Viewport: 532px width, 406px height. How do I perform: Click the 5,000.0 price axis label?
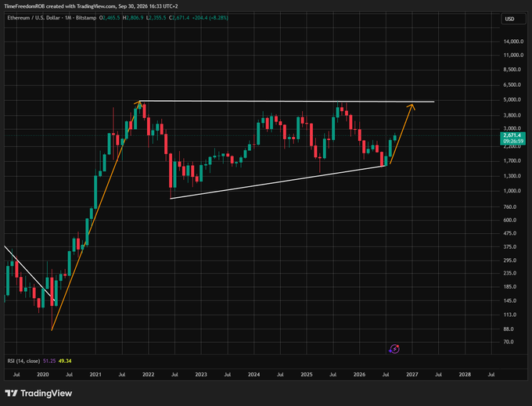tap(512, 99)
